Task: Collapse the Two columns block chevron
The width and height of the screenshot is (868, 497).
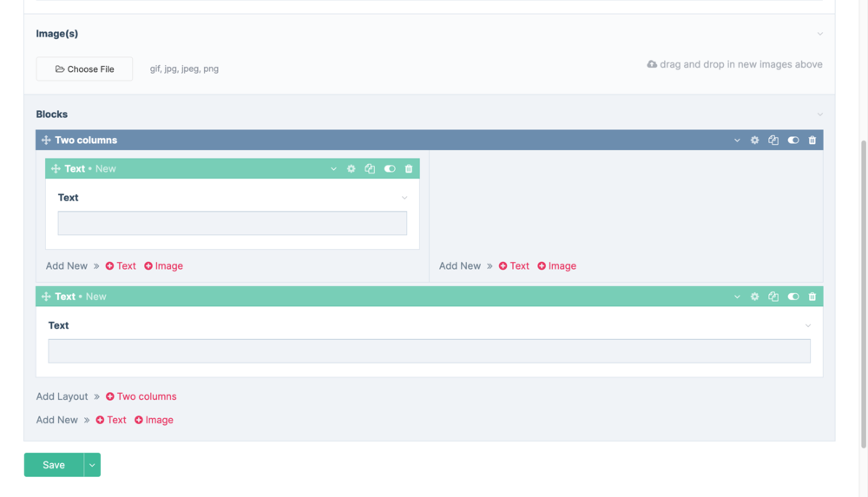Action: click(x=737, y=141)
